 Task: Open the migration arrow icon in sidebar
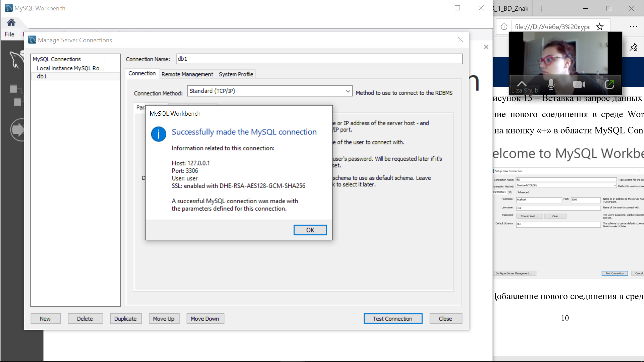17,130
